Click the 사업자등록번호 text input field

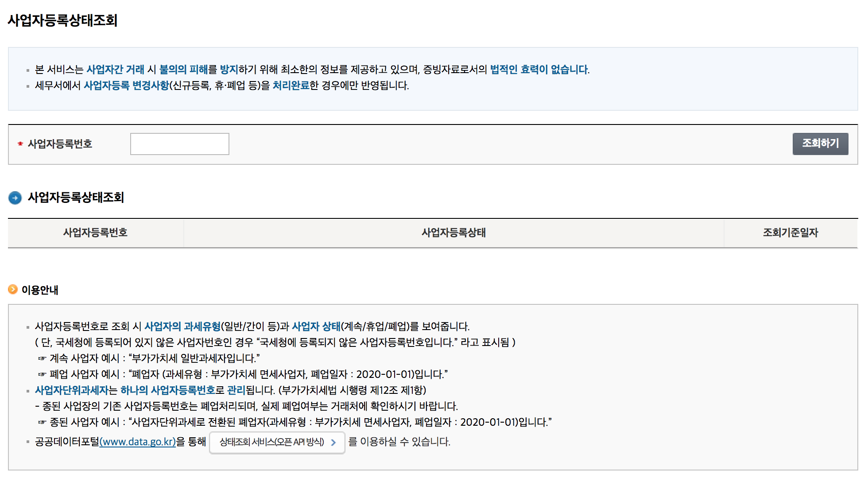tap(179, 144)
